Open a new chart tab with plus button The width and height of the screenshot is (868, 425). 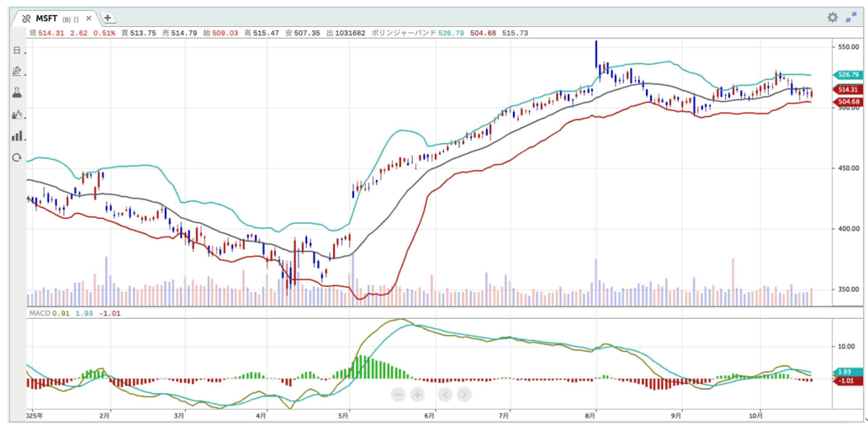click(x=108, y=18)
